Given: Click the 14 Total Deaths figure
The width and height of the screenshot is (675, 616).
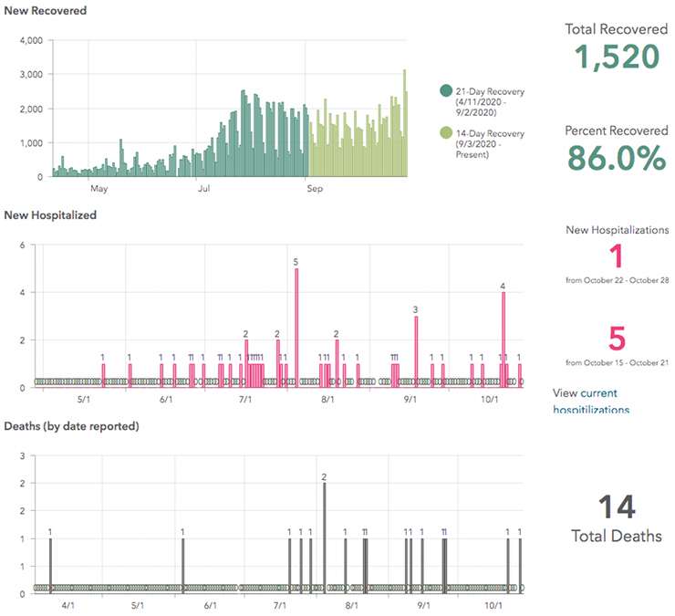Looking at the screenshot, I should pyautogui.click(x=617, y=507).
